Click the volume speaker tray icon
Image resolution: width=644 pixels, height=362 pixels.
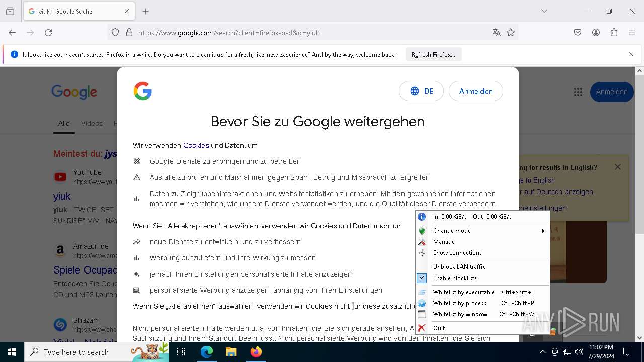point(579,352)
